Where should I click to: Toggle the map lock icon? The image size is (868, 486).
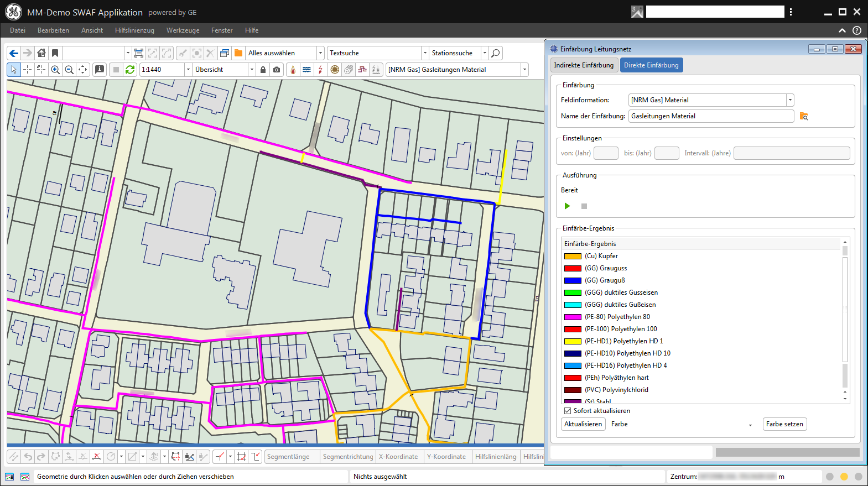pos(263,70)
